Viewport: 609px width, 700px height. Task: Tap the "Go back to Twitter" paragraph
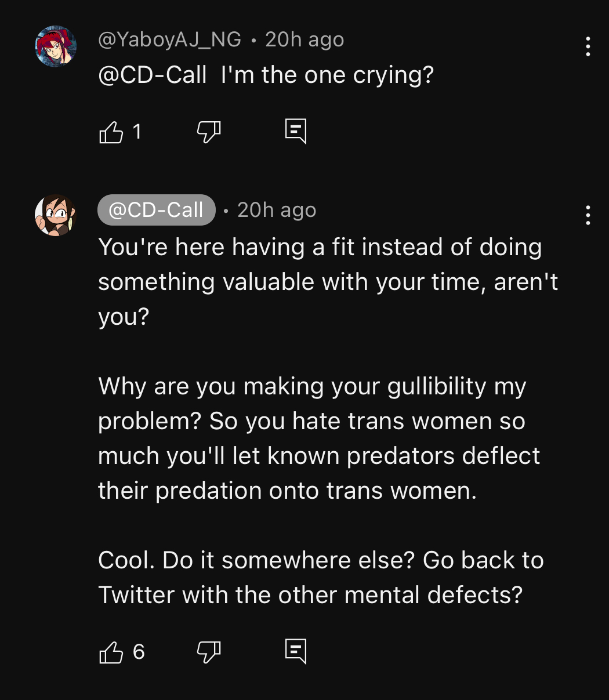tap(321, 578)
